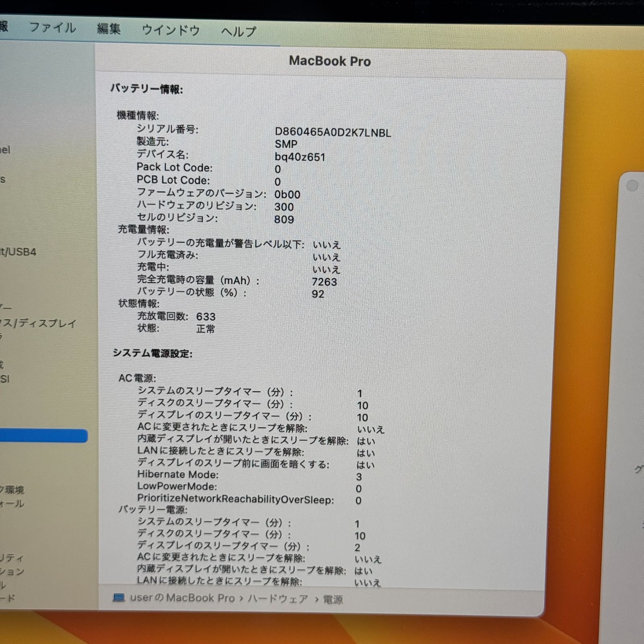The width and height of the screenshot is (644, 644).
Task: Click ハードウェア in the path bar
Action: 278,599
